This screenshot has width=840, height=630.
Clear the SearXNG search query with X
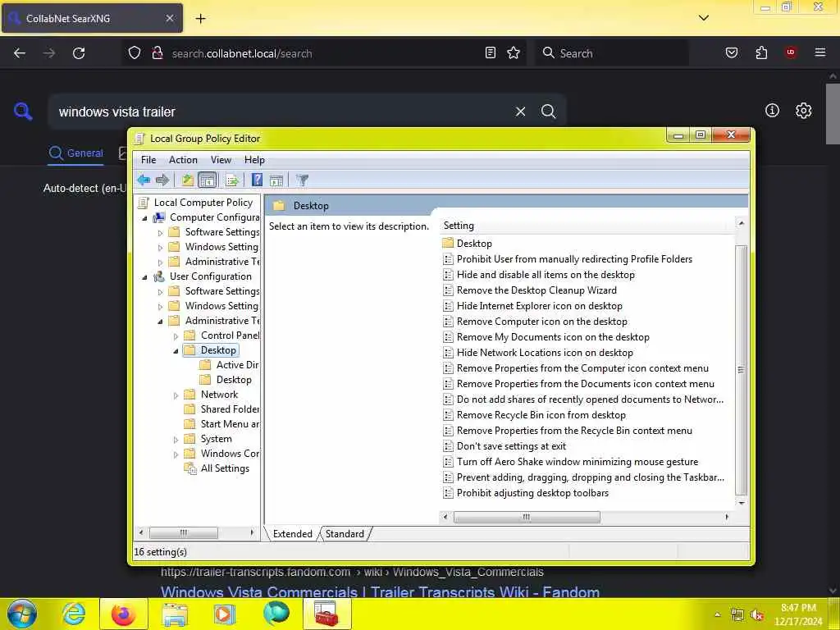pyautogui.click(x=520, y=112)
